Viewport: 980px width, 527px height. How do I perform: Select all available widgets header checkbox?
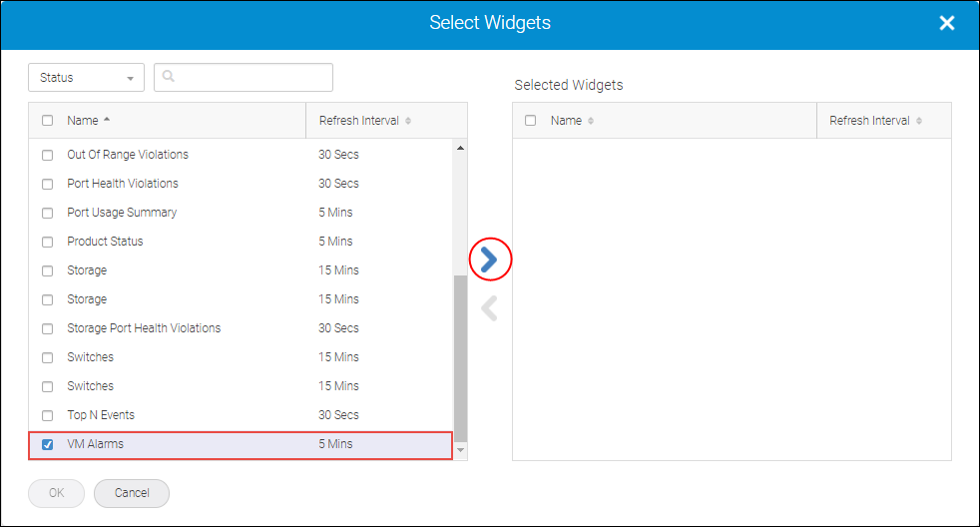pos(47,121)
